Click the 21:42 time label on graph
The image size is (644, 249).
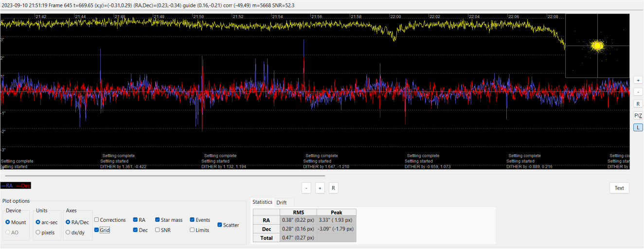[41, 17]
